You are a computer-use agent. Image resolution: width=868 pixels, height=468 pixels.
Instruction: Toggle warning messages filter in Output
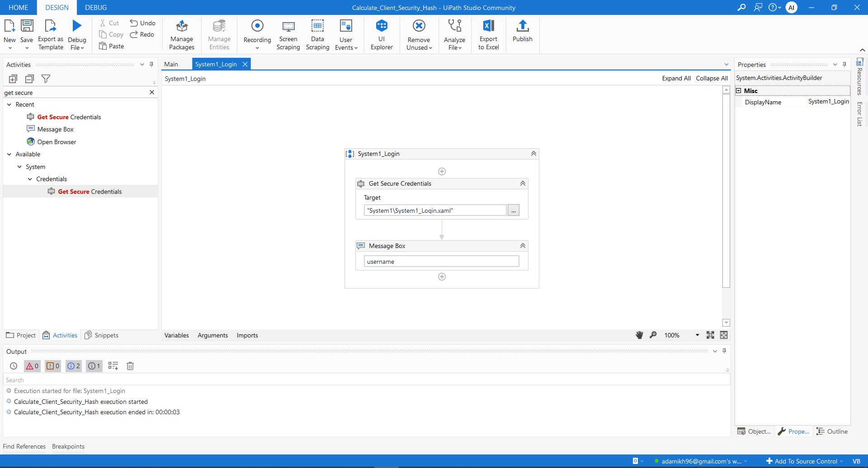click(53, 366)
